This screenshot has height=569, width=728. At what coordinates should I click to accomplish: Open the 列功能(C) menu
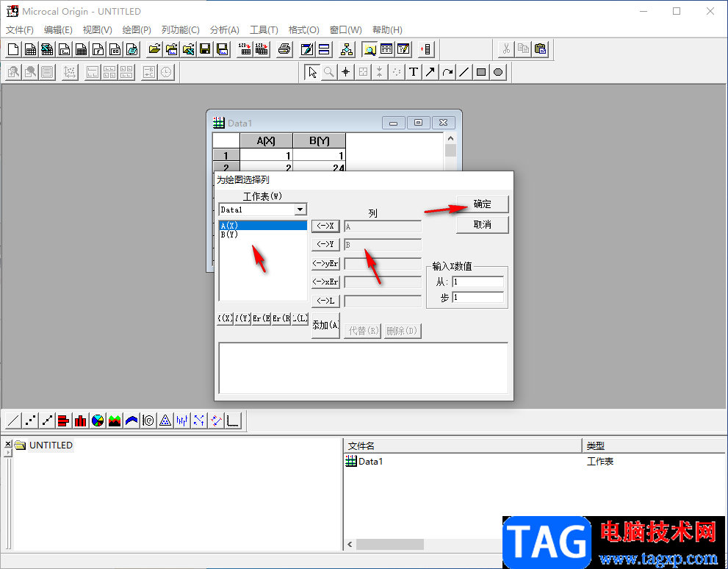tap(180, 29)
